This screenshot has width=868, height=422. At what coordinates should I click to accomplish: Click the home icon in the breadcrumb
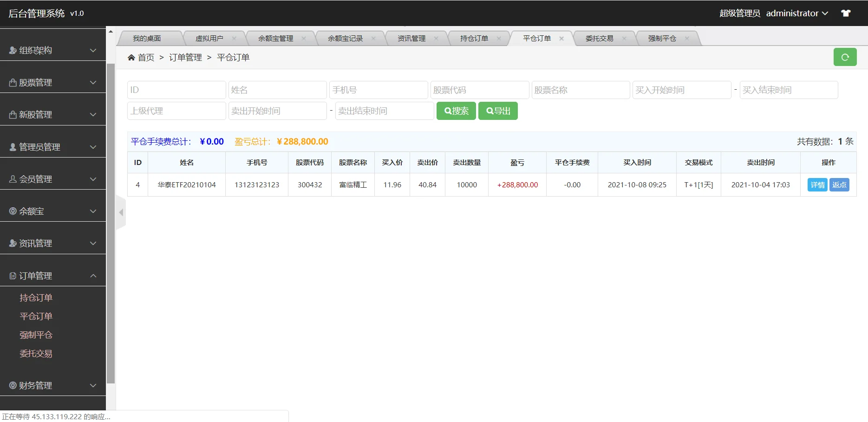(132, 57)
